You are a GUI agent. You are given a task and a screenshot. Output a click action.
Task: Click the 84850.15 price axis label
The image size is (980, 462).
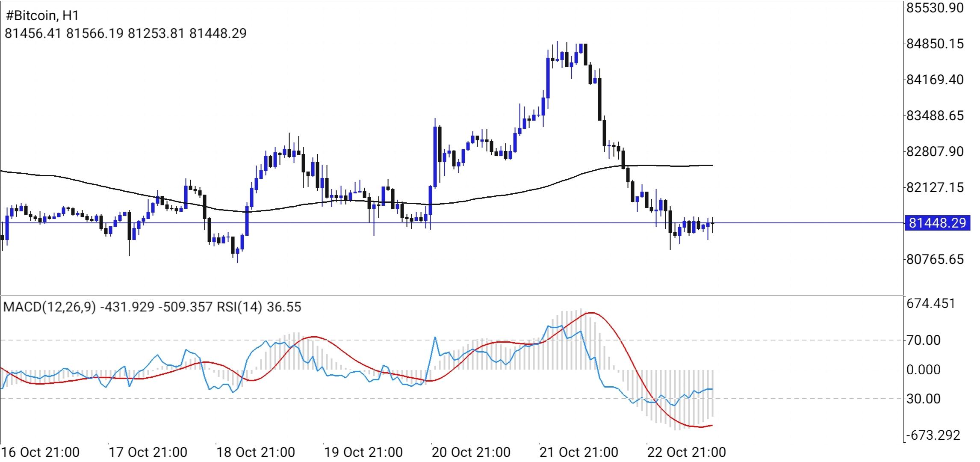tap(935, 44)
